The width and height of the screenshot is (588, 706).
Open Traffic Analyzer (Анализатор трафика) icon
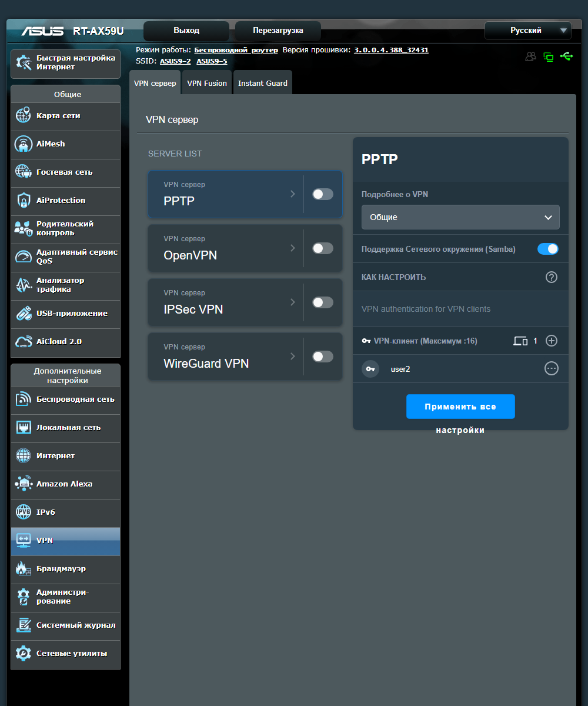click(x=24, y=285)
